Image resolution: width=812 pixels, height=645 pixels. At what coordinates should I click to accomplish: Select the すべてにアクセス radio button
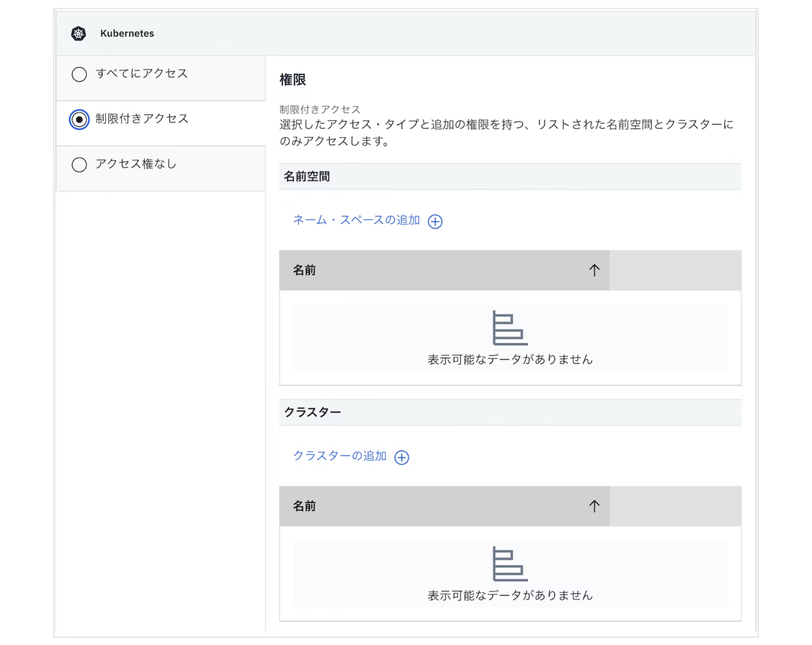[79, 74]
